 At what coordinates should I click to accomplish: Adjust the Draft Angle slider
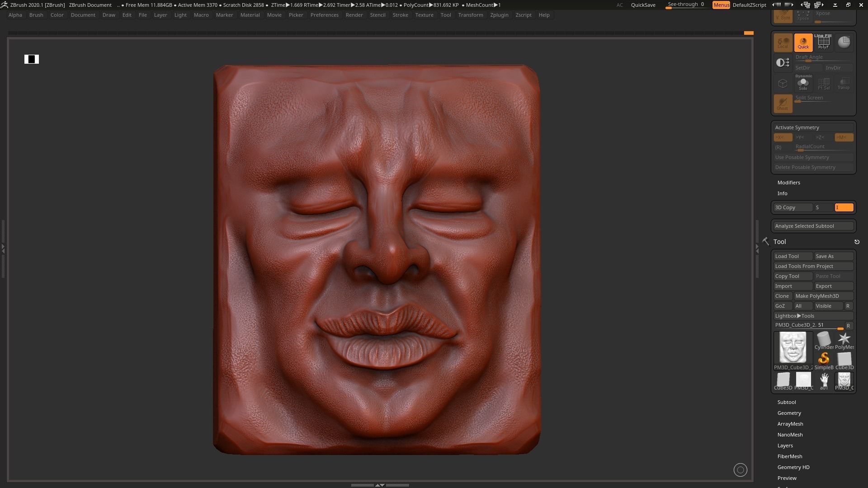823,58
